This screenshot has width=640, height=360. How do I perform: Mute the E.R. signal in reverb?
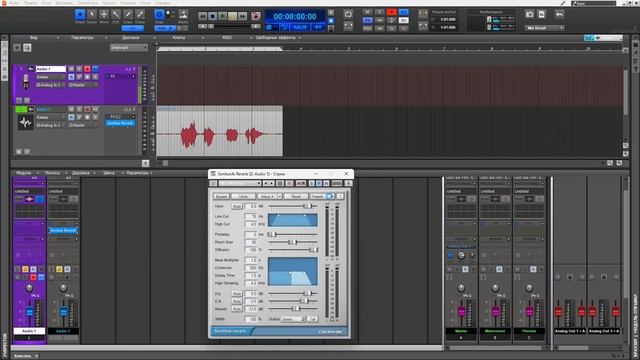point(236,301)
